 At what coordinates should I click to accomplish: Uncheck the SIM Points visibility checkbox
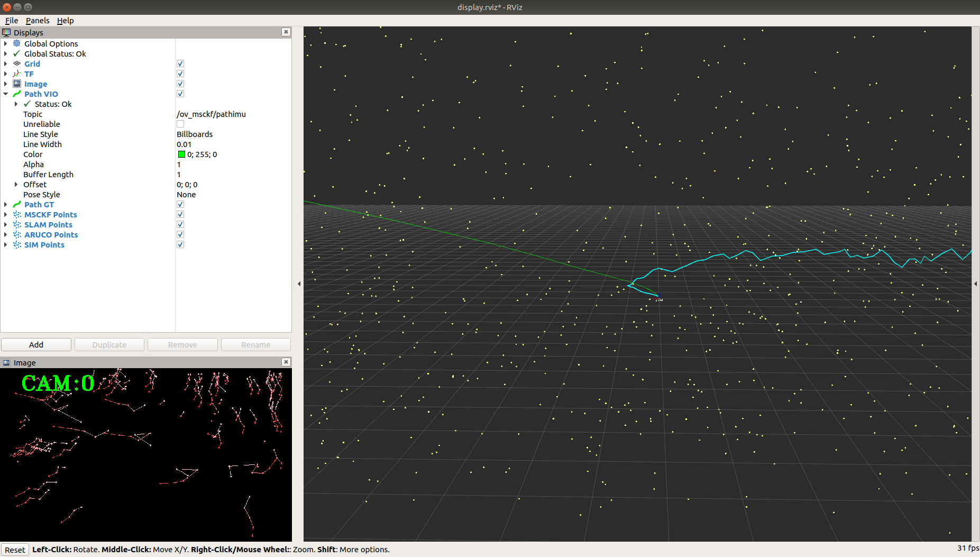180,244
